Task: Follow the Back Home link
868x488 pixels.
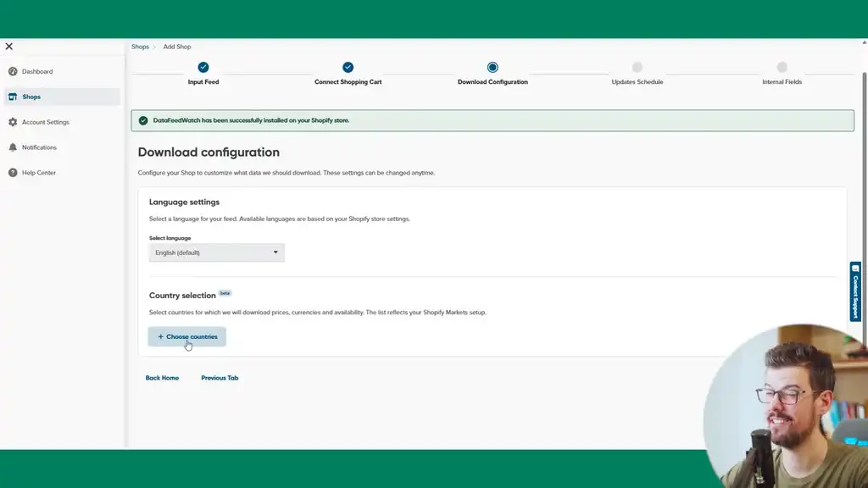Action: tap(162, 378)
